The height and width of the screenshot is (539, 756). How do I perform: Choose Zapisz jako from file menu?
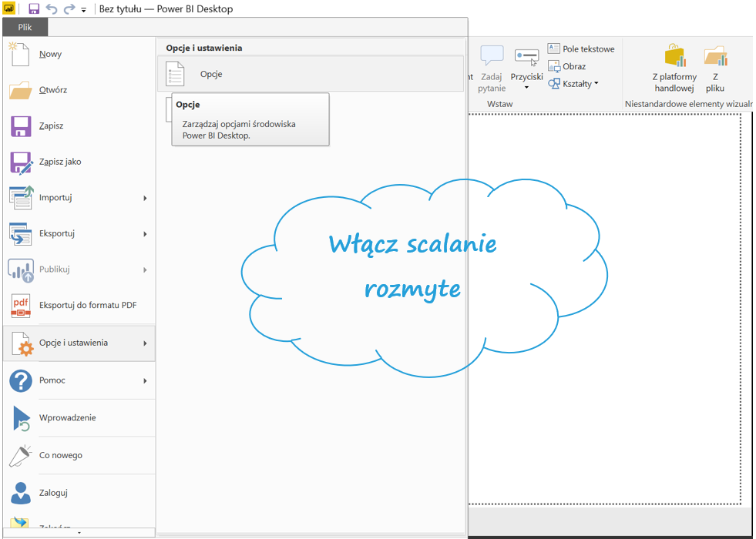tap(60, 162)
